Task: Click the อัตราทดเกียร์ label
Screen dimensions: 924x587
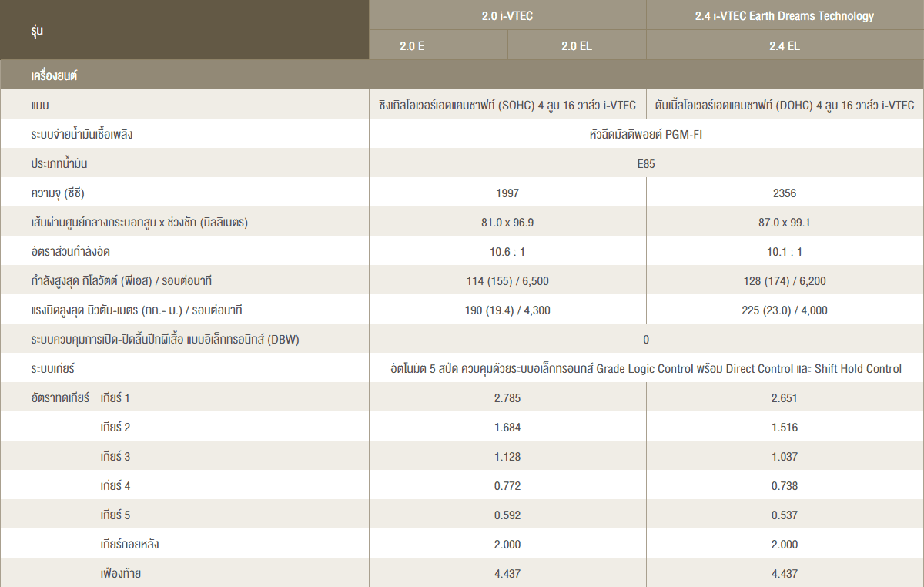Action: 60,397
